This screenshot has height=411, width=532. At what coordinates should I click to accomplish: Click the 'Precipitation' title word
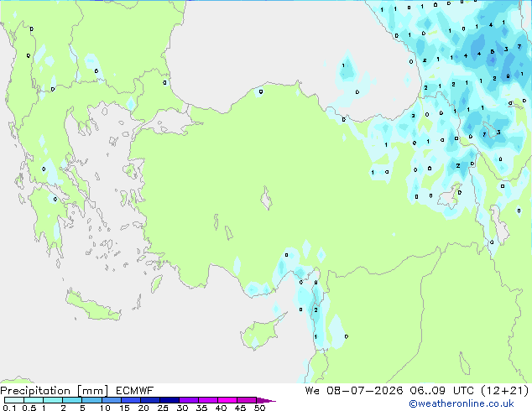coord(35,391)
